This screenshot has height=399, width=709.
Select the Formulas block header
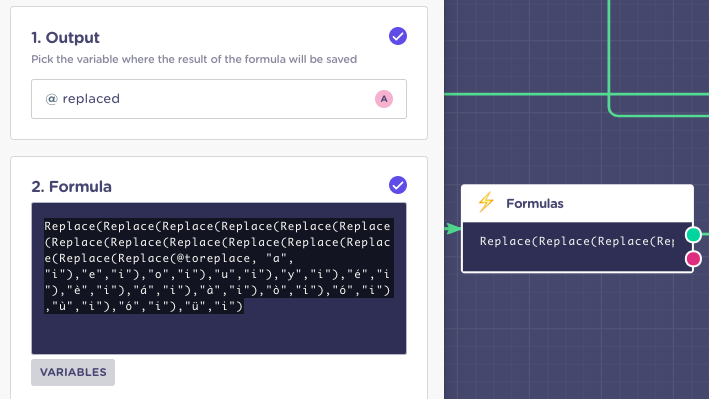[577, 204]
